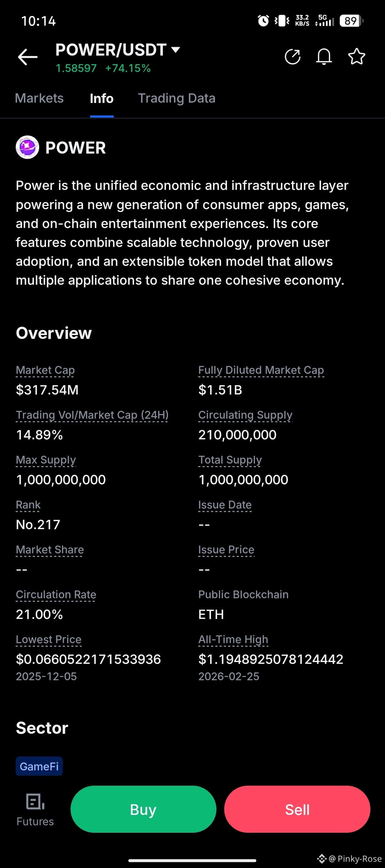Viewport: 385px width, 868px height.
Task: Tap the Market Cap label tooltip
Action: tap(45, 370)
